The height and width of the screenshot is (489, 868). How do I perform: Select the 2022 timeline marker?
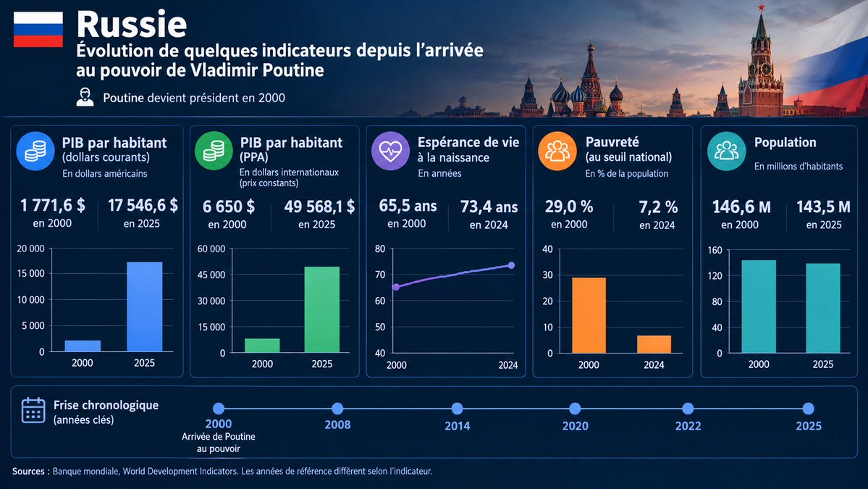[x=688, y=409]
